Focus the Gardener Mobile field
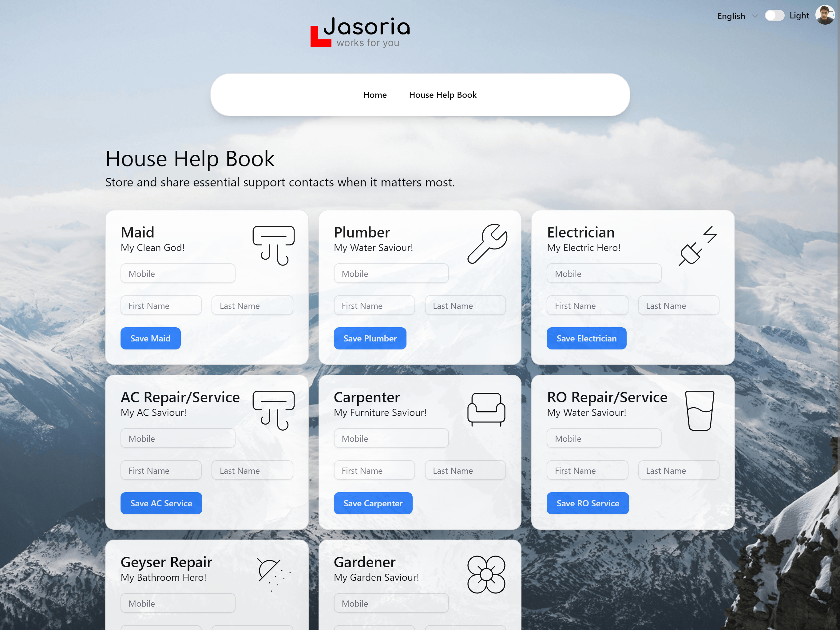The width and height of the screenshot is (840, 630). point(391,604)
